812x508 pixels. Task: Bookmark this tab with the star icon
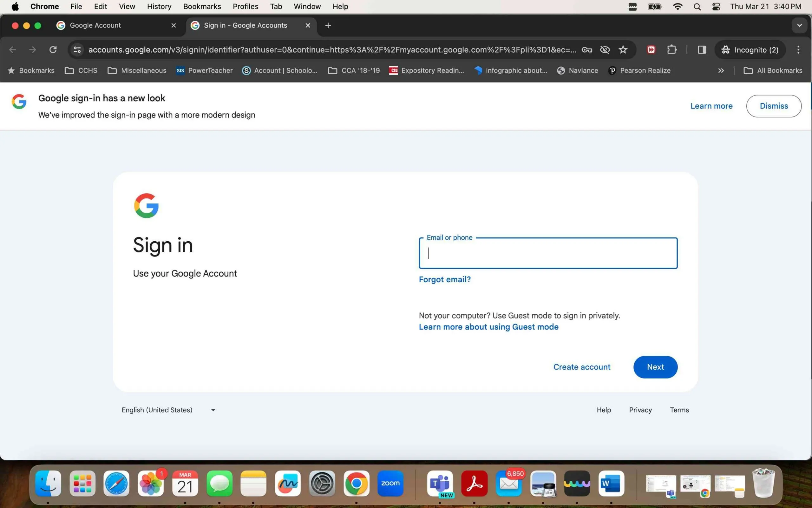point(623,50)
